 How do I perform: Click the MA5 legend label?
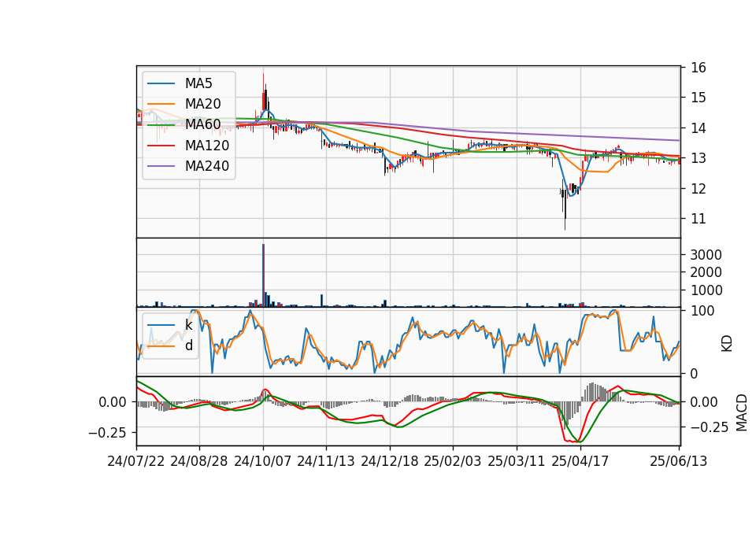point(198,83)
